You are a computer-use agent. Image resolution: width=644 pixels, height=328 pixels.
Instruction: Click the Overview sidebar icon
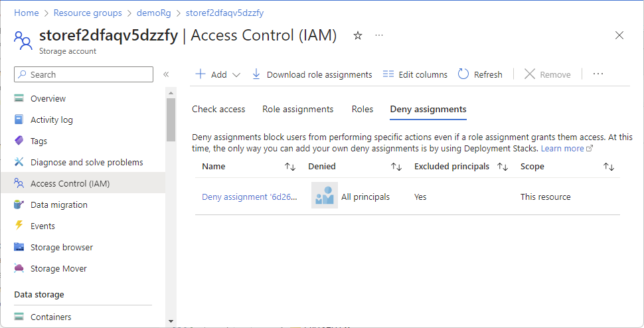coord(19,98)
